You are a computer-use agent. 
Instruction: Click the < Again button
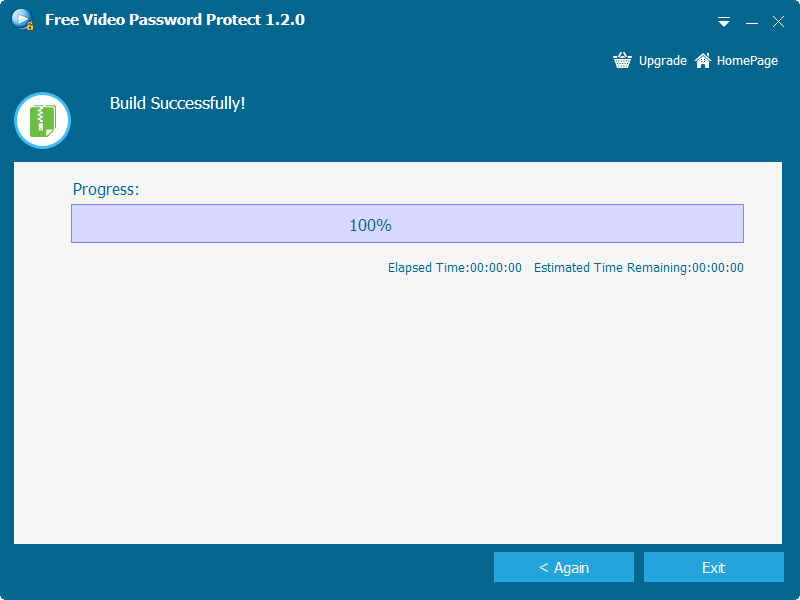pyautogui.click(x=564, y=567)
